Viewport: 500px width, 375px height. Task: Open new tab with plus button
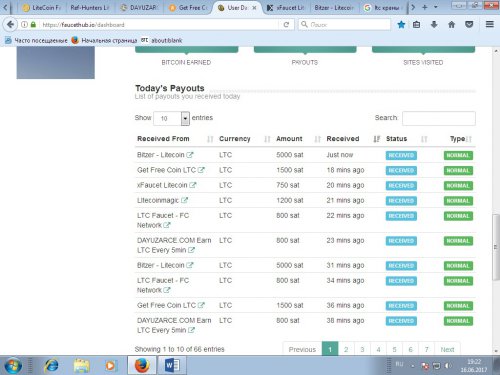[x=424, y=7]
